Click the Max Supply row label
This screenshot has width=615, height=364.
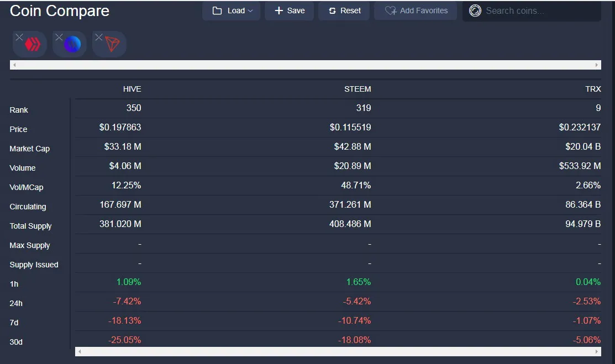point(30,245)
